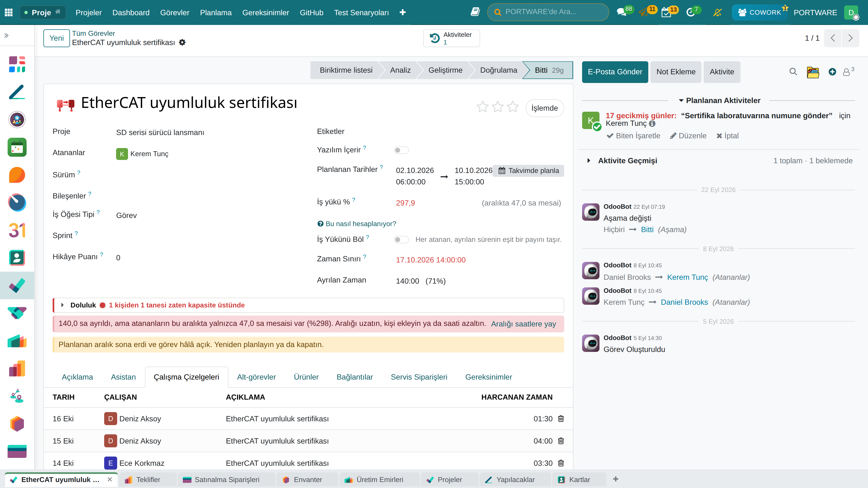The height and width of the screenshot is (488, 868).
Task: Expand the Doluluk section
Action: coord(63,305)
